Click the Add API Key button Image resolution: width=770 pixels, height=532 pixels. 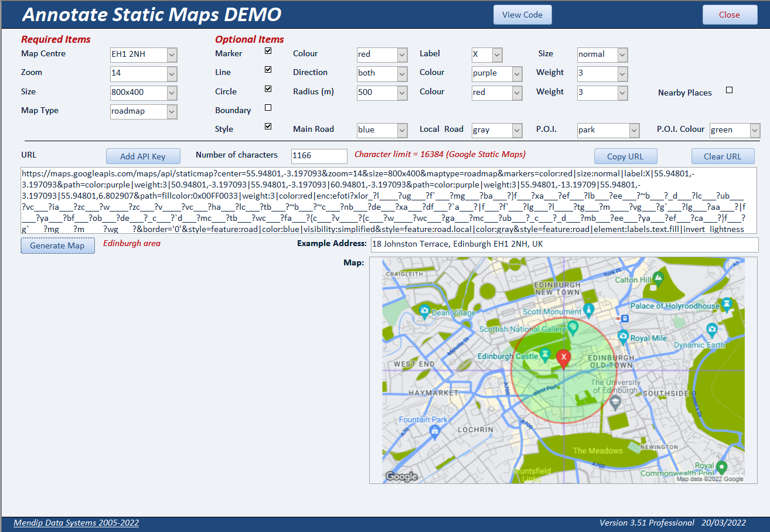coord(143,156)
